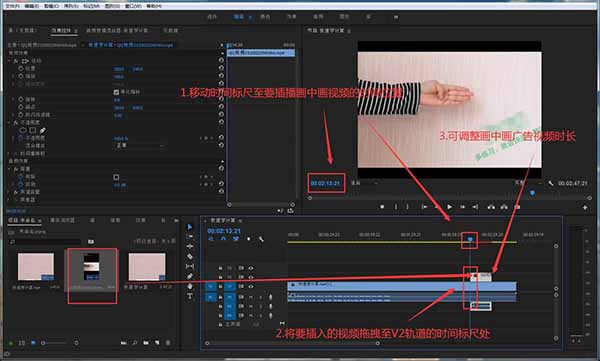Collapse the Opacity effect group
The width and height of the screenshot is (600, 361).
click(10, 123)
